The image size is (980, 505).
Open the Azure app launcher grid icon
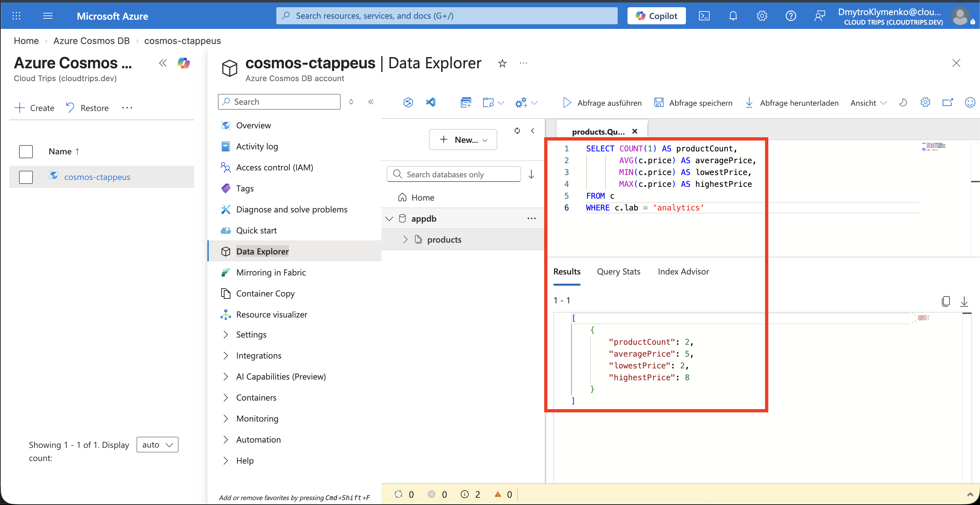[x=16, y=16]
